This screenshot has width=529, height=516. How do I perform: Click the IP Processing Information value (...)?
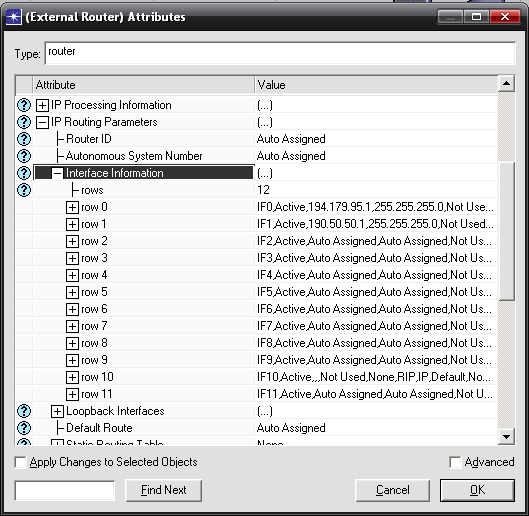tap(265, 105)
